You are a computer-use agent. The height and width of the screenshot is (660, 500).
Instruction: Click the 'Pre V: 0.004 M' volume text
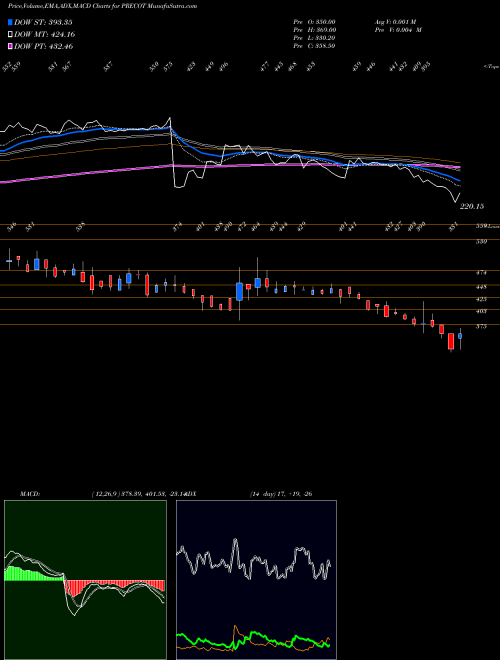(398, 30)
